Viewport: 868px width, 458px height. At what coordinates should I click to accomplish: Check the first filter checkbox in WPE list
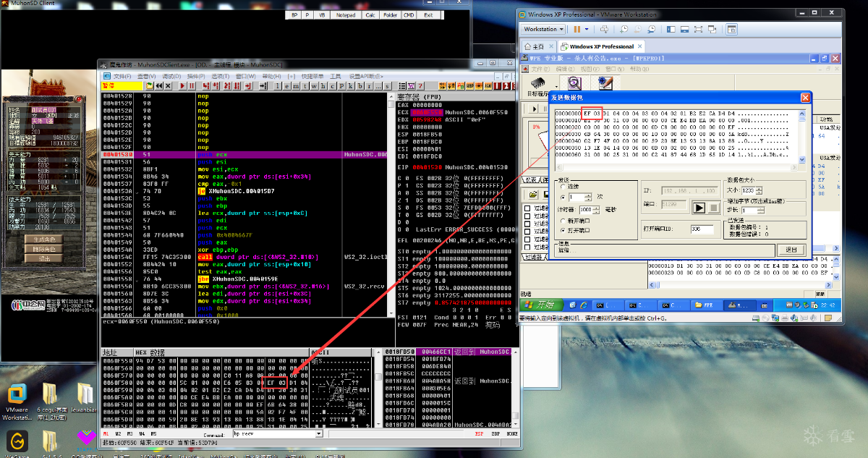(x=528, y=209)
